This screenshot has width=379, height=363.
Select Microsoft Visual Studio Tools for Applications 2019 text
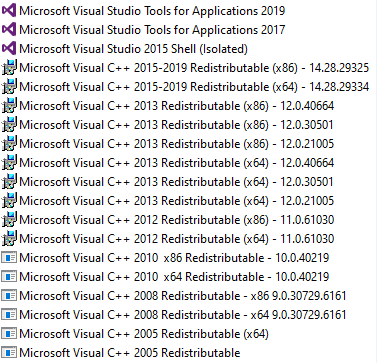[152, 11]
